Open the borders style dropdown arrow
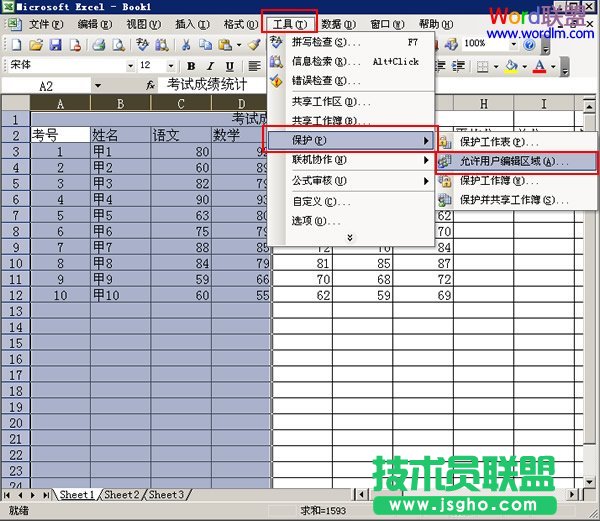 pyautogui.click(x=496, y=67)
